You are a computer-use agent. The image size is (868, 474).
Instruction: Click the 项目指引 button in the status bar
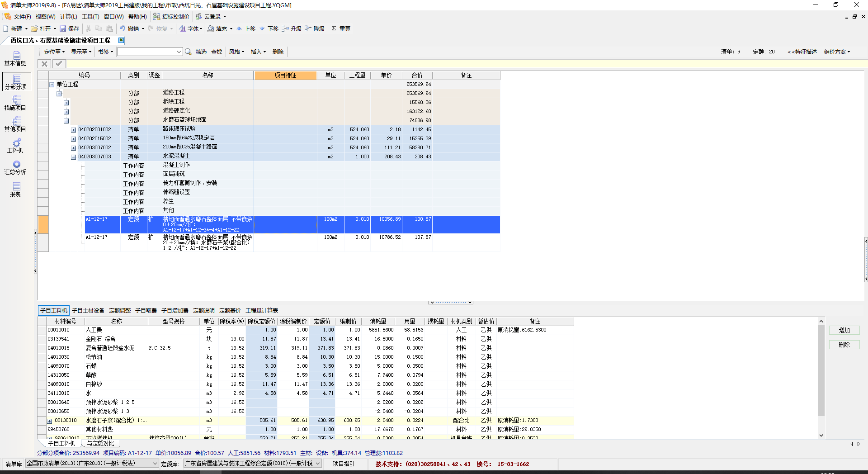(x=344, y=464)
